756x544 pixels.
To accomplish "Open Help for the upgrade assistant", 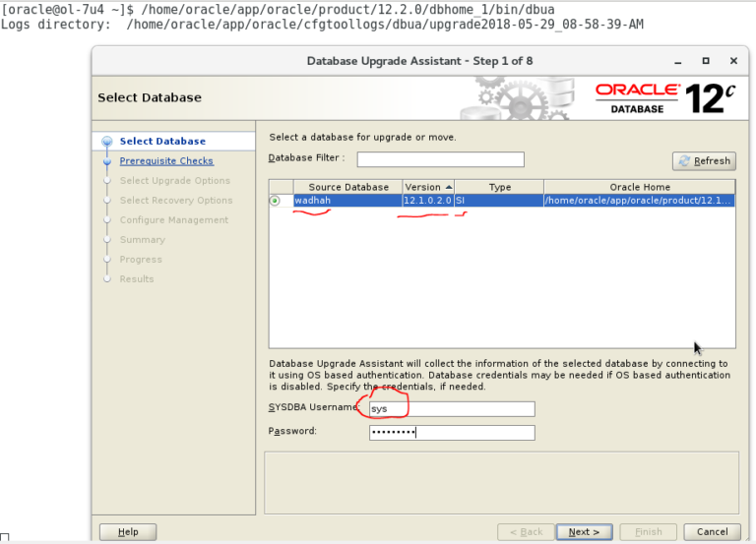I will coord(128,532).
